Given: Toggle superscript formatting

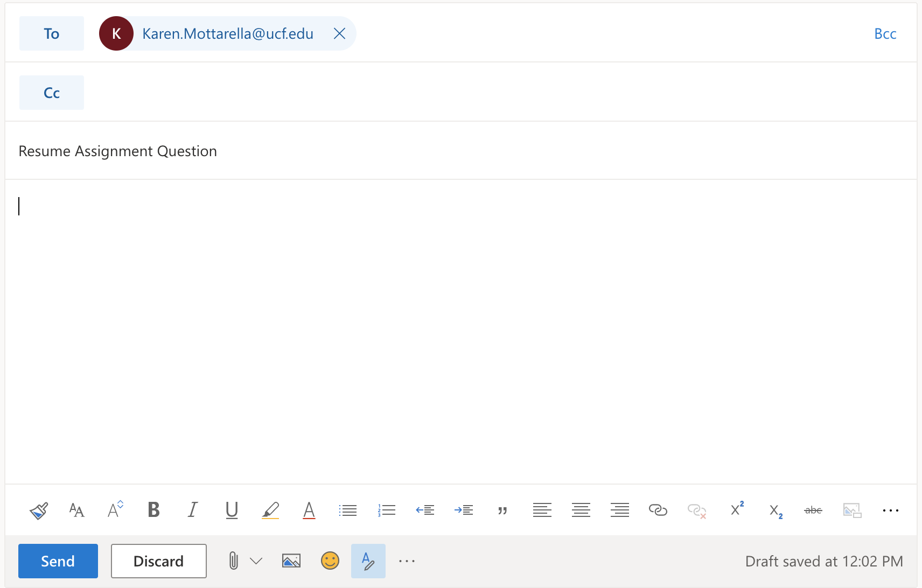Looking at the screenshot, I should coord(736,509).
